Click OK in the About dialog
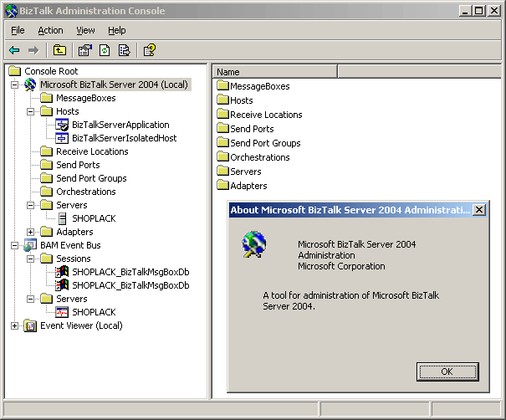This screenshot has width=506, height=420. 447,371
